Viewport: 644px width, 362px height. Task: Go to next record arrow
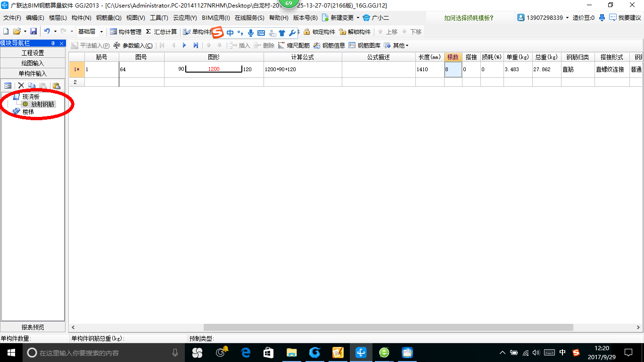pyautogui.click(x=184, y=46)
